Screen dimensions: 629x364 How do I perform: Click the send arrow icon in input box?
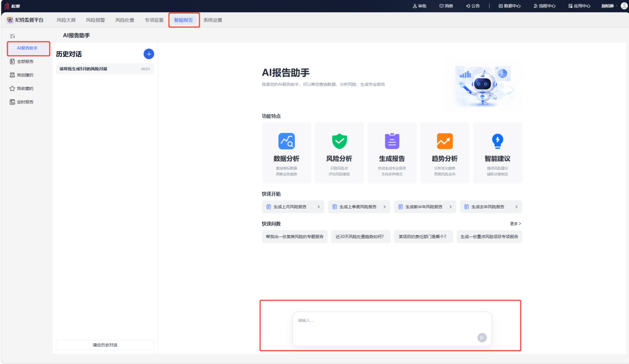(x=482, y=338)
